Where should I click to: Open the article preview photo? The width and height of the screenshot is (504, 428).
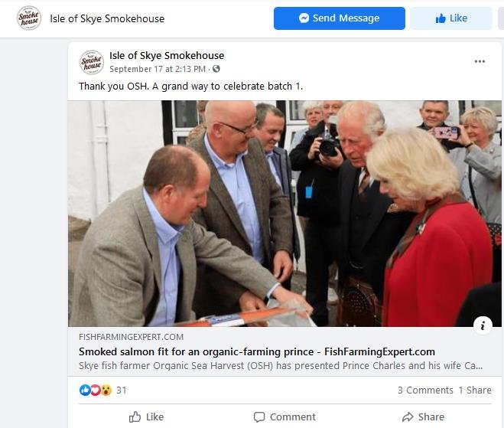285,214
